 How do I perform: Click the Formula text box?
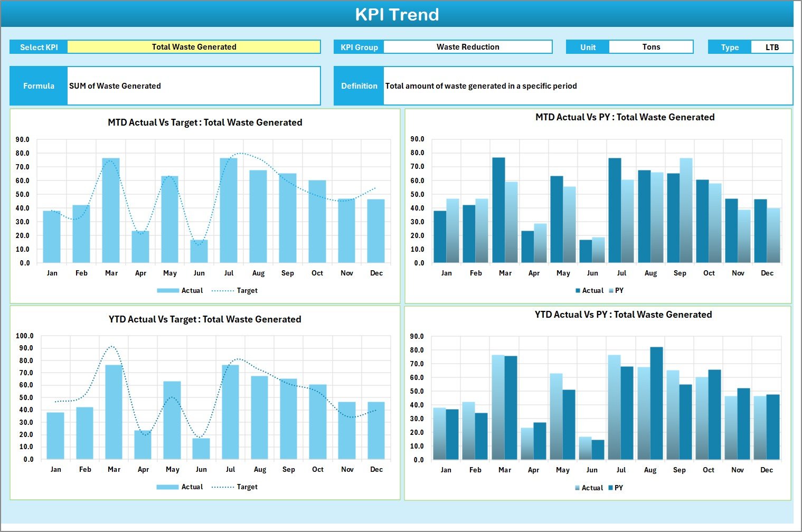point(194,85)
